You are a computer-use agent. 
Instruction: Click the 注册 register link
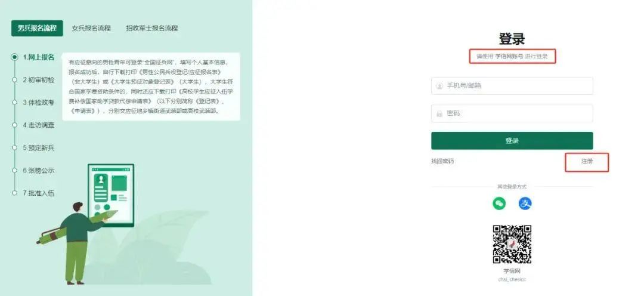(x=587, y=161)
